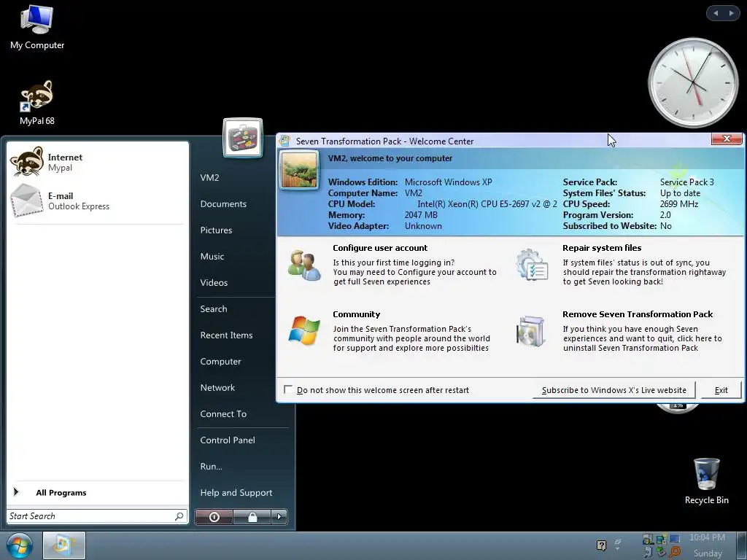Click the Welcome Center title bar icon
747x560 pixels.
coord(285,141)
